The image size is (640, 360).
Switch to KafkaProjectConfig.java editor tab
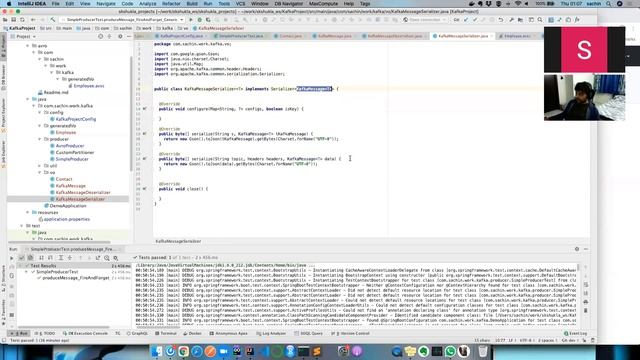[181, 36]
